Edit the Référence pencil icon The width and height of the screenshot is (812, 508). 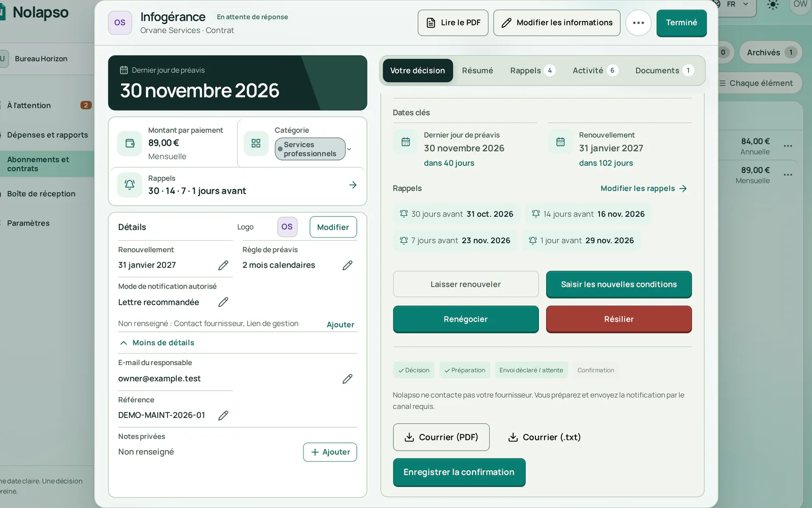coord(223,415)
